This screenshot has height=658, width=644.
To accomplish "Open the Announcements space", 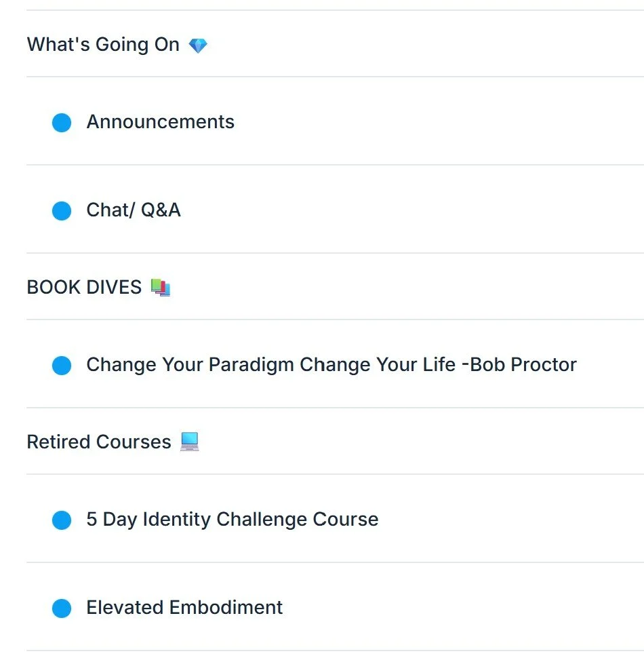I will tap(335, 121).
